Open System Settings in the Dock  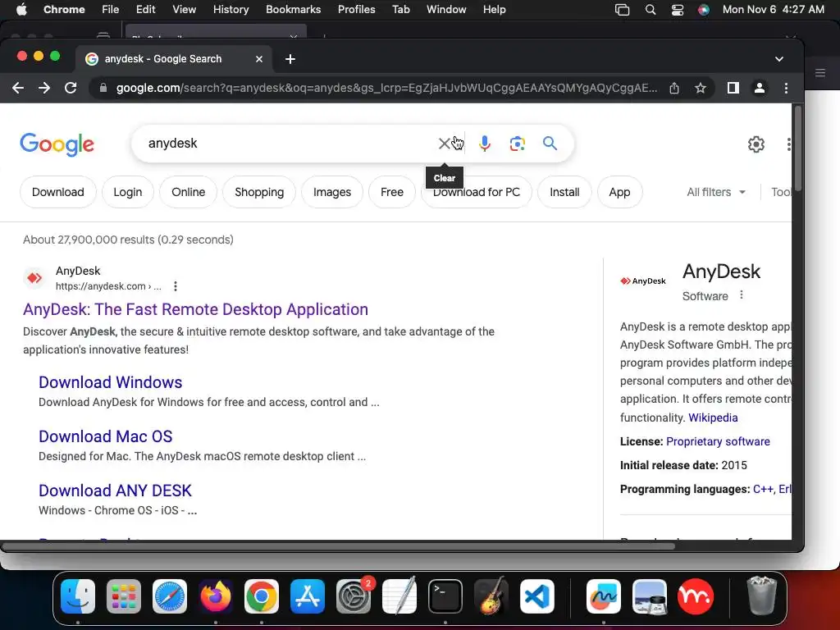click(354, 596)
